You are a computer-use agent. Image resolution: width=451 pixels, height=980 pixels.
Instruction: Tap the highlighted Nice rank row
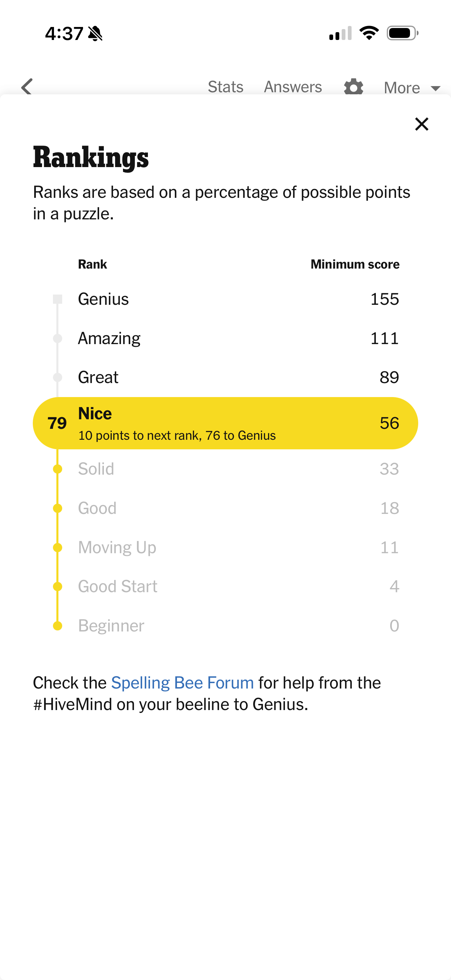tap(225, 423)
